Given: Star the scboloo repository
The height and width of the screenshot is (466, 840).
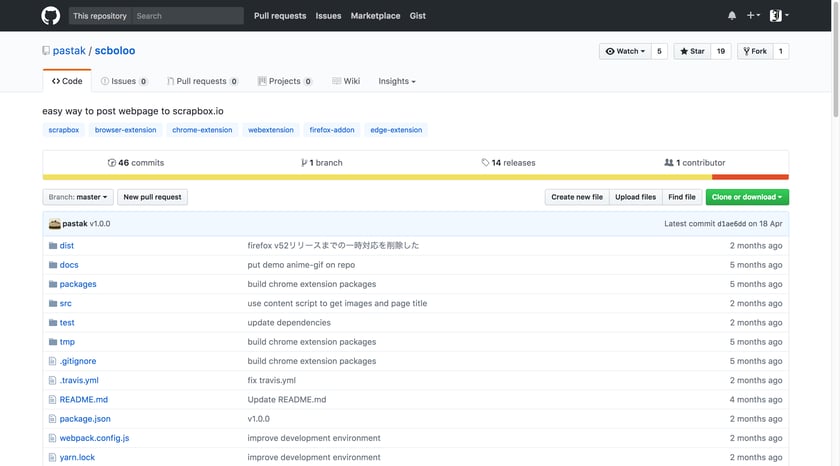Looking at the screenshot, I should [x=692, y=51].
